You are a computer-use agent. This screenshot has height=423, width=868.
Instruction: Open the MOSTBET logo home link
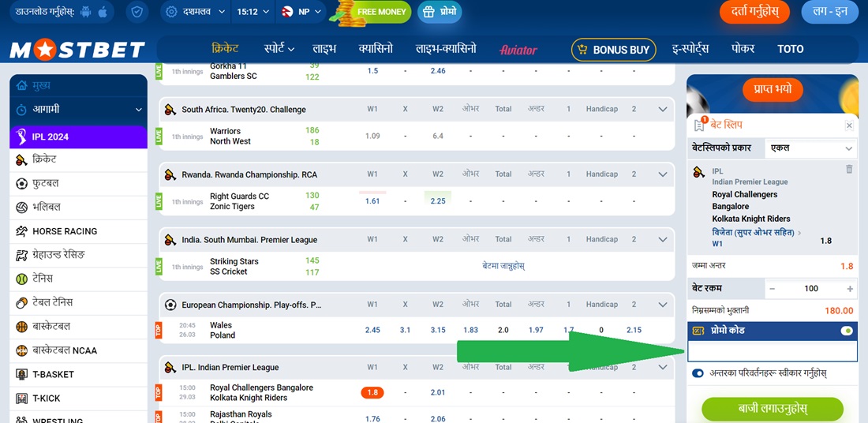point(77,51)
